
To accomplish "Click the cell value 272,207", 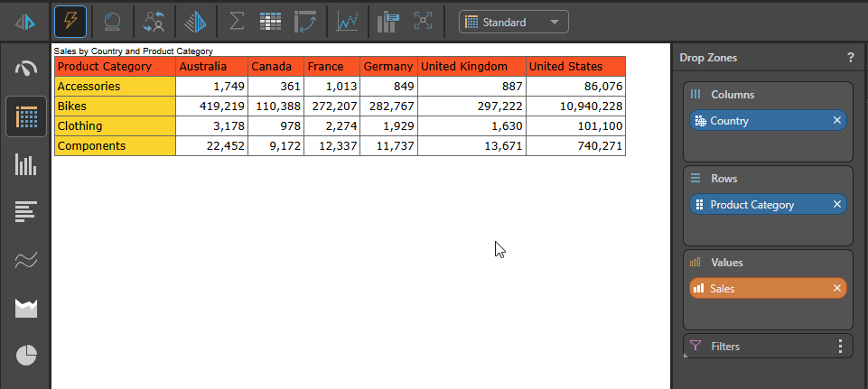I will [x=332, y=107].
